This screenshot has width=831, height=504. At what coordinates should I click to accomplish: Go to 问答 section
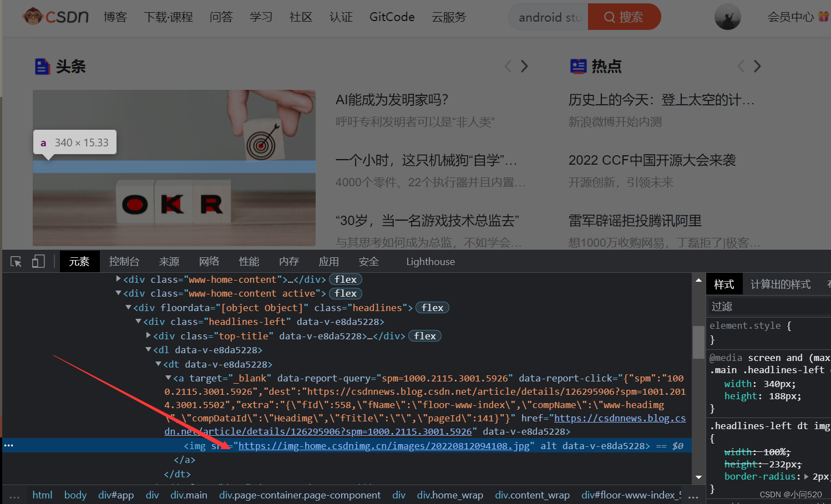coord(221,17)
